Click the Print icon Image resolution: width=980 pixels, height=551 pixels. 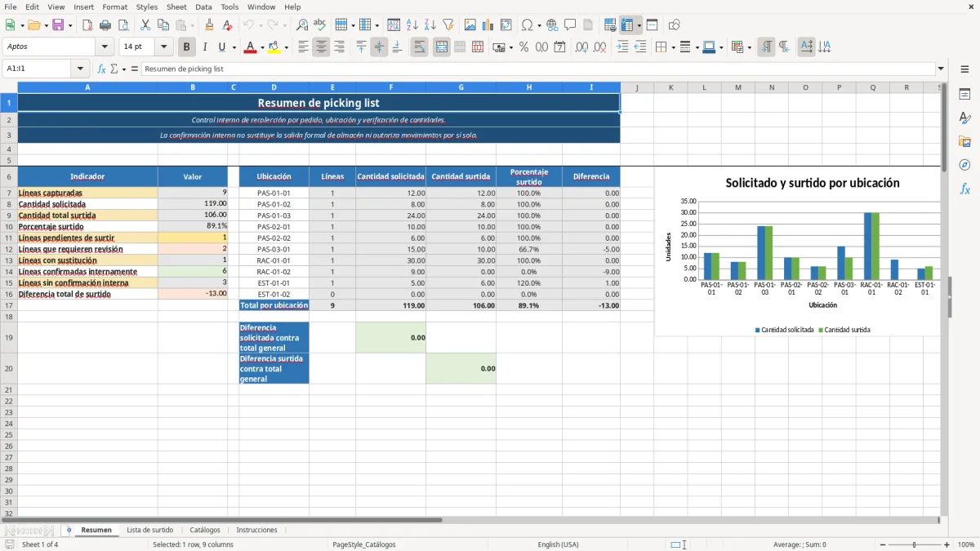(x=105, y=25)
